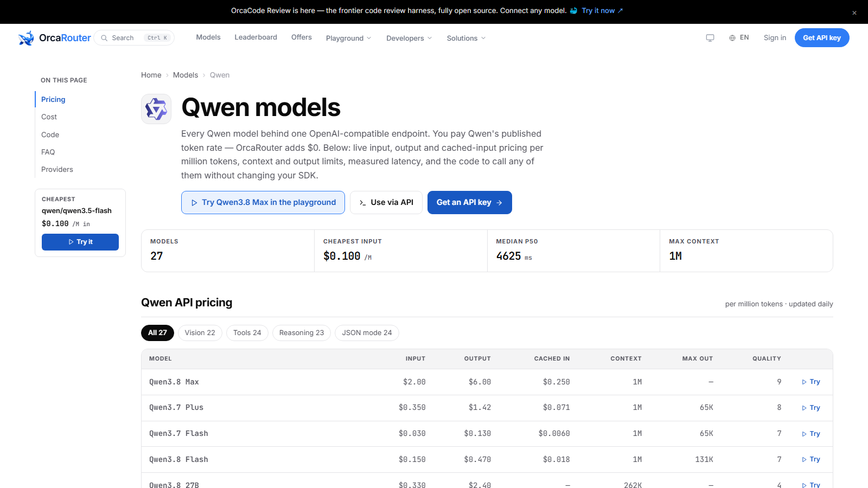Click the Qwen logo next to the title
This screenshot has width=868, height=488.
156,109
